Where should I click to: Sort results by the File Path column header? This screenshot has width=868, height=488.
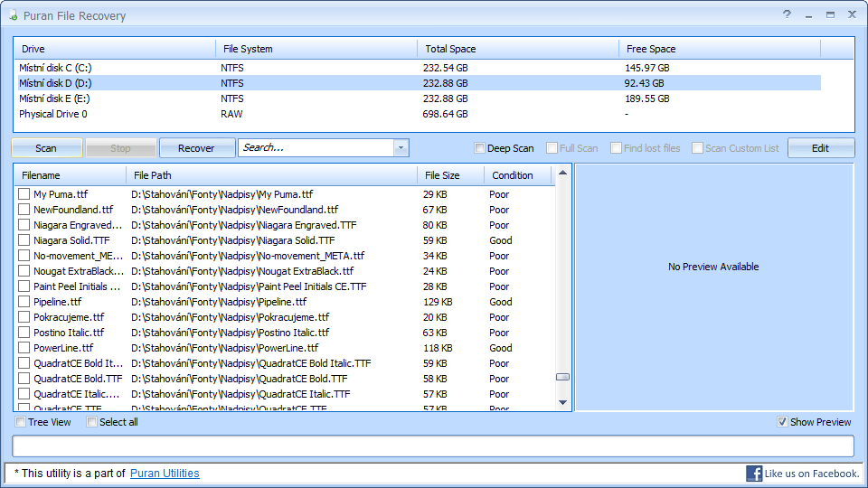[271, 175]
